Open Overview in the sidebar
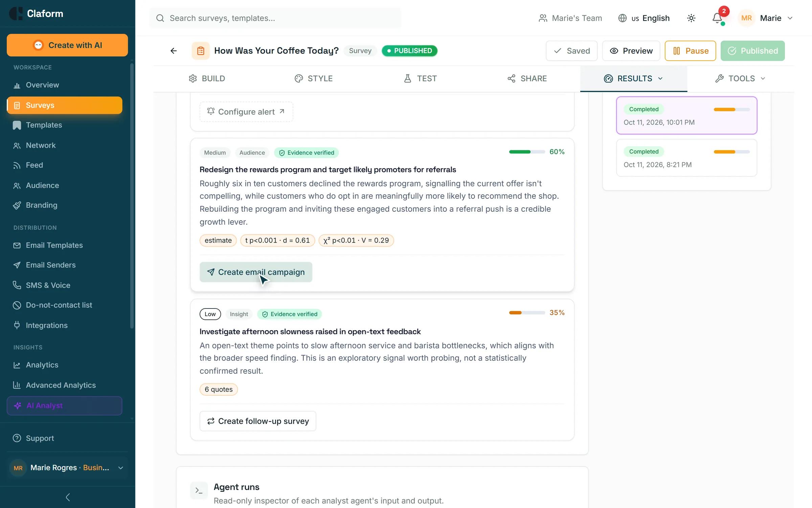This screenshot has width=812, height=508. point(64,85)
